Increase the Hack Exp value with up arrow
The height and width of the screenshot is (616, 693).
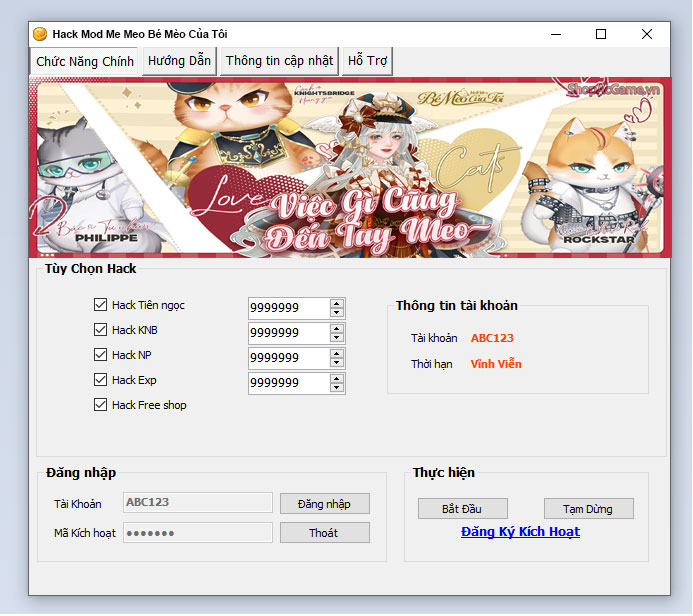tap(337, 379)
